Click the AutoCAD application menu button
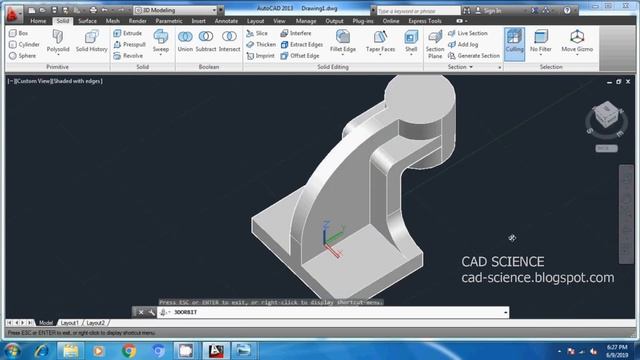This screenshot has height=360, width=640. tap(13, 14)
